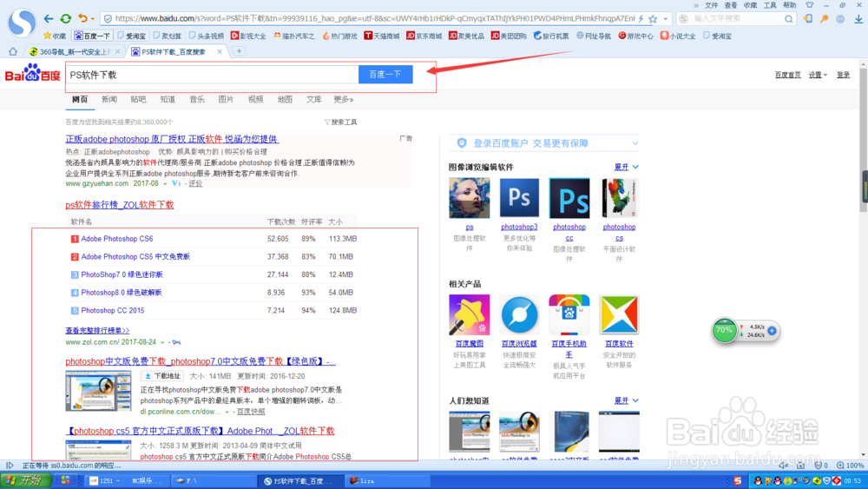Image resolution: width=868 pixels, height=489 pixels.
Task: Reload the page with the green refresh icon
Action: (66, 18)
